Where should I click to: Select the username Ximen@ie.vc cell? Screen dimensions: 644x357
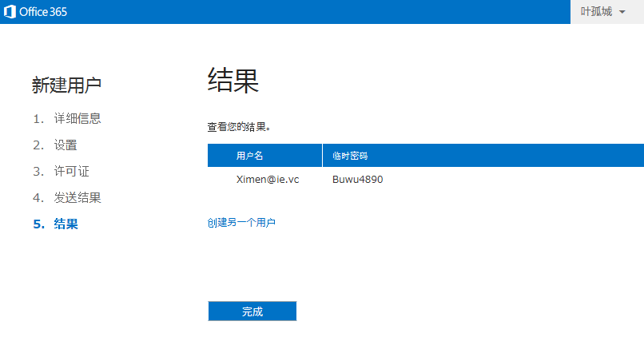coord(268,180)
